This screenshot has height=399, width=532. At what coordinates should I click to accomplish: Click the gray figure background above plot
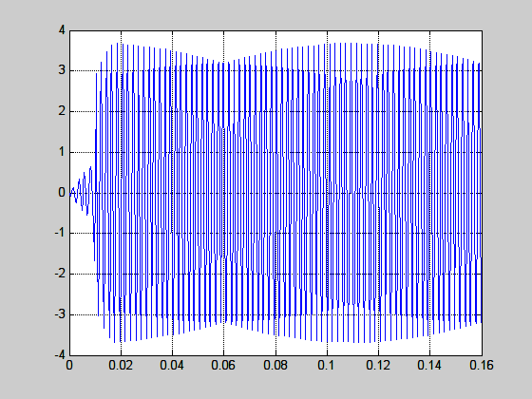(266, 13)
